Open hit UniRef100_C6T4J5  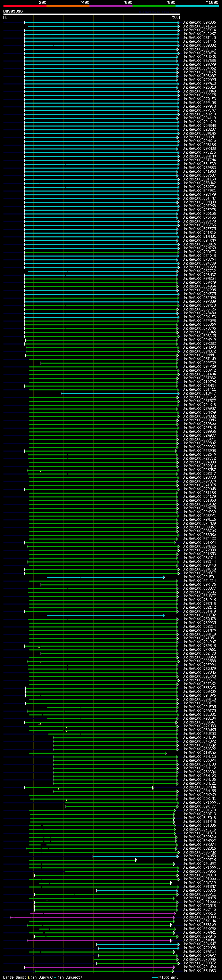pyautogui.click(x=199, y=38)
